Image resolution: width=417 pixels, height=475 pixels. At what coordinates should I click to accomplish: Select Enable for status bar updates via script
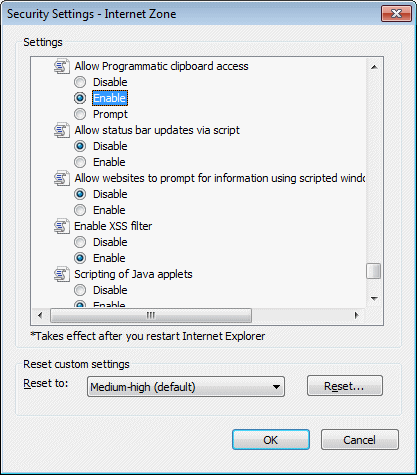(80, 162)
